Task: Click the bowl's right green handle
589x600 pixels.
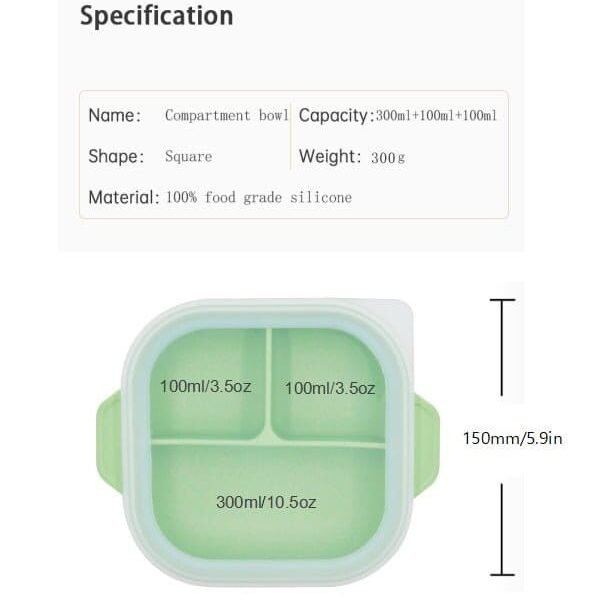Action: coord(426,445)
